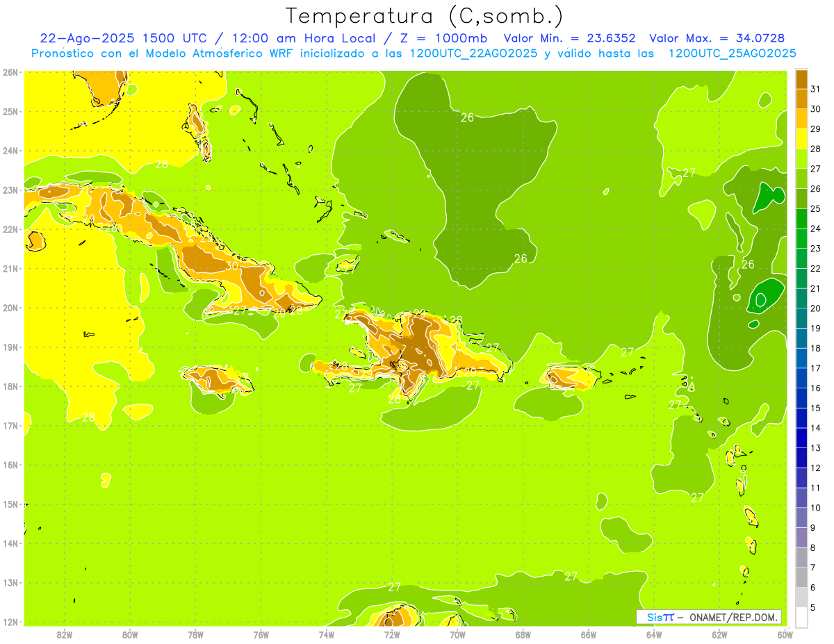Image resolution: width=834 pixels, height=644 pixels.
Task: Click the '25' label on color legend
Action: tap(815, 209)
